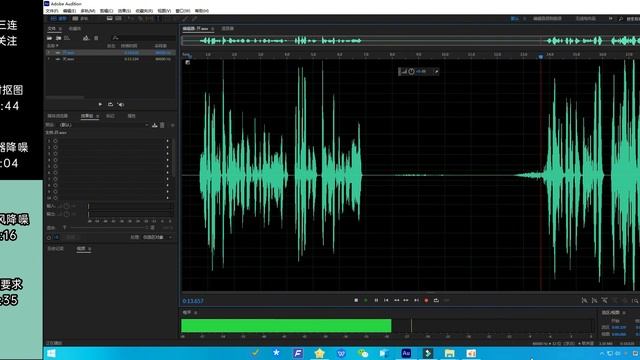The height and width of the screenshot is (360, 640).
Task: Click the effects rack mix slider
Action: coord(110,227)
